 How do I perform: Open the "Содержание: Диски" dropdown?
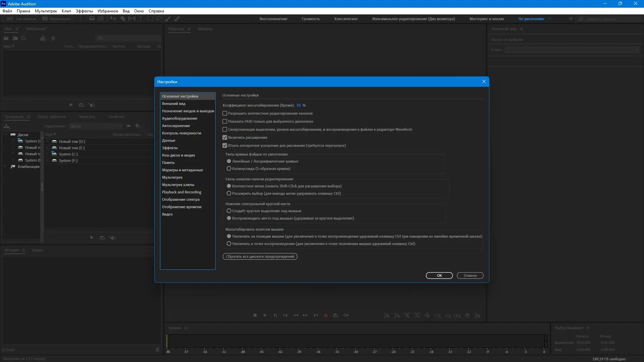(x=96, y=126)
